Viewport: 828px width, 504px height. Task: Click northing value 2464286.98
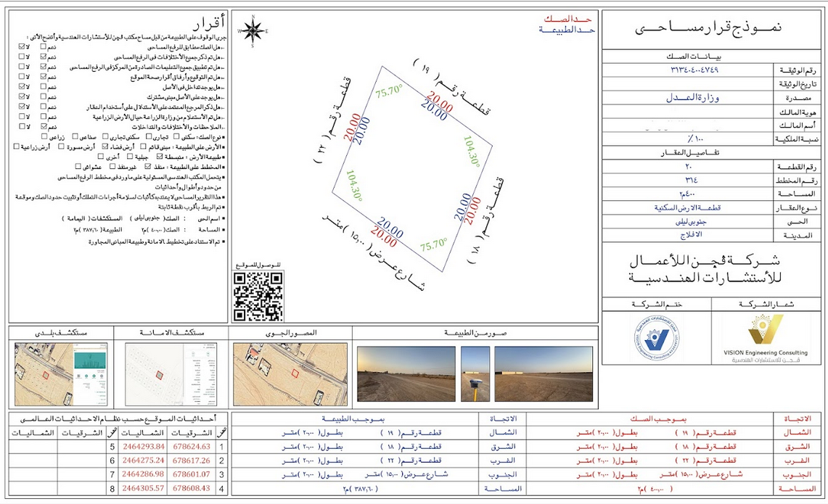click(143, 474)
